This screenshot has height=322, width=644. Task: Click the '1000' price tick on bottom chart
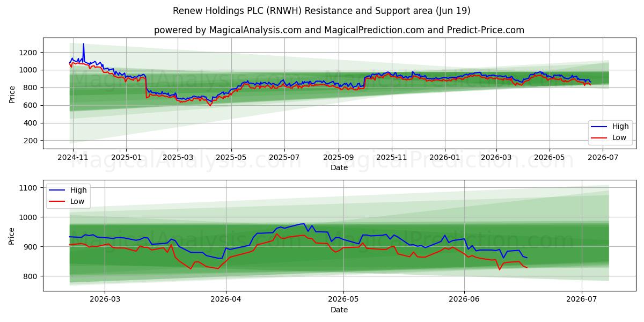30,217
